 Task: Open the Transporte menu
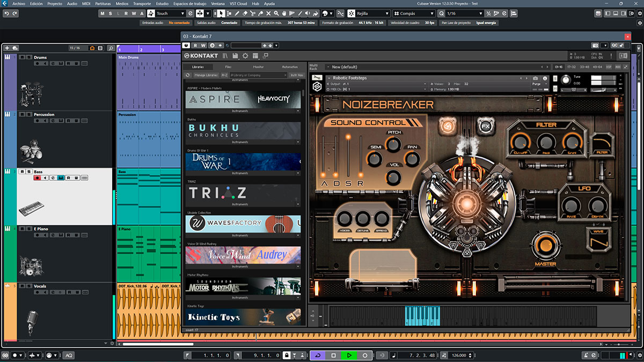(142, 3)
